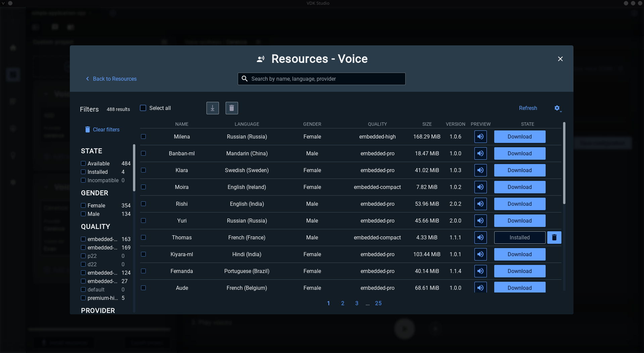Click the Clear filters trash icon

point(88,129)
